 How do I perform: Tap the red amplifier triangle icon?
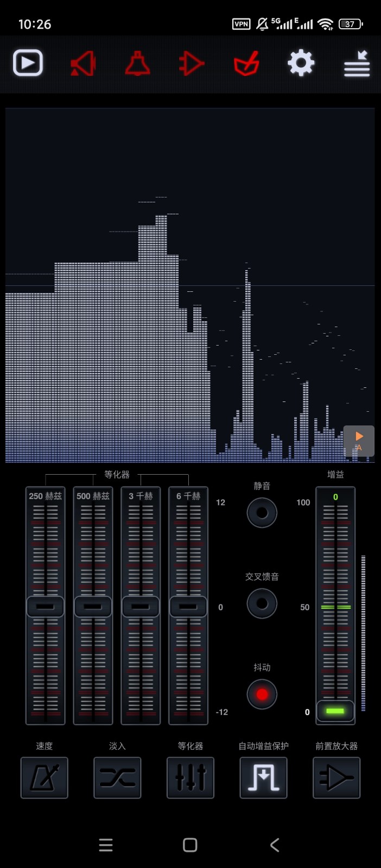click(192, 64)
